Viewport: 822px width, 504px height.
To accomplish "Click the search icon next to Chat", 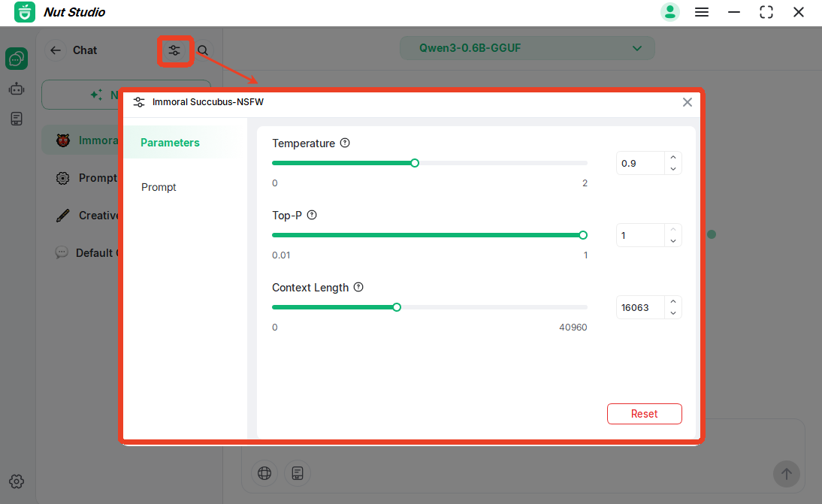I will pyautogui.click(x=203, y=50).
